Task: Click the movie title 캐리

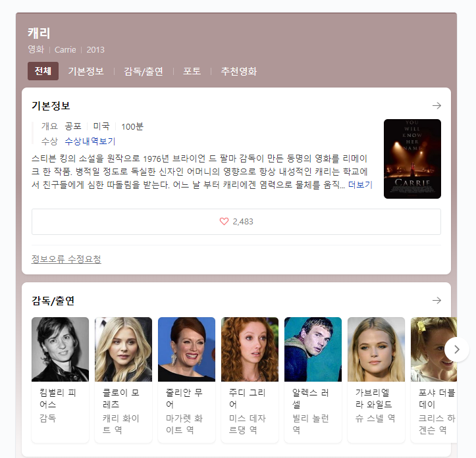Action: (x=39, y=33)
